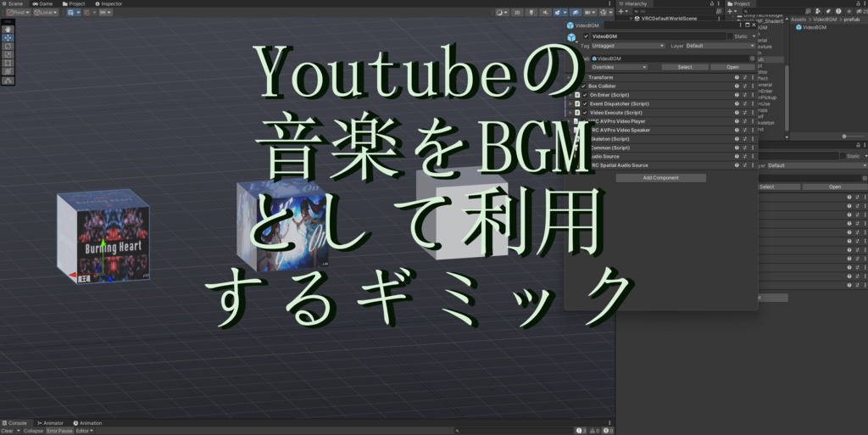Toggle scene audio speaker icon
The image size is (868, 435).
click(545, 12)
